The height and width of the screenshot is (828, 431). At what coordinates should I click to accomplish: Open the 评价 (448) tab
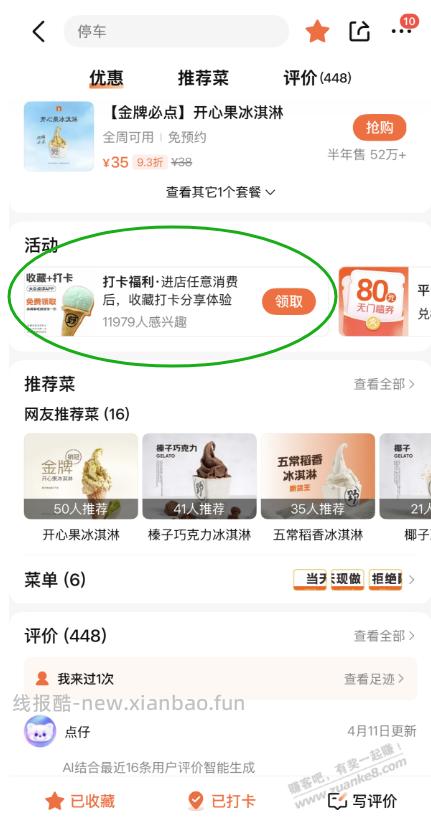click(x=317, y=78)
